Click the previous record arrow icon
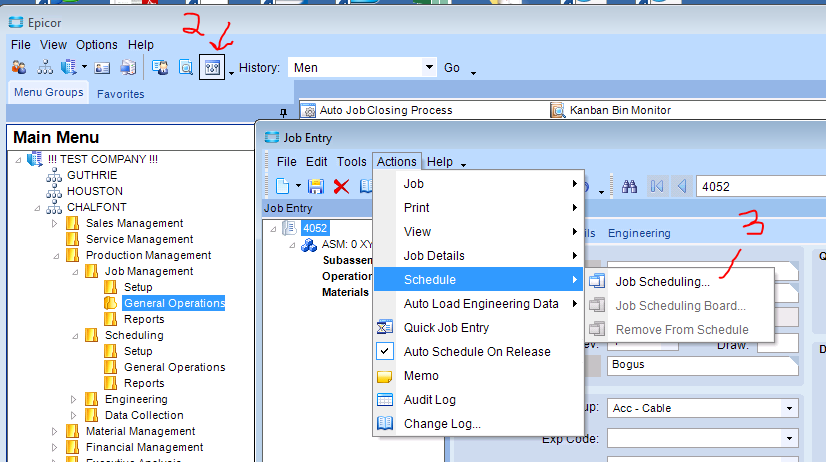Image resolution: width=826 pixels, height=462 pixels. click(x=682, y=186)
